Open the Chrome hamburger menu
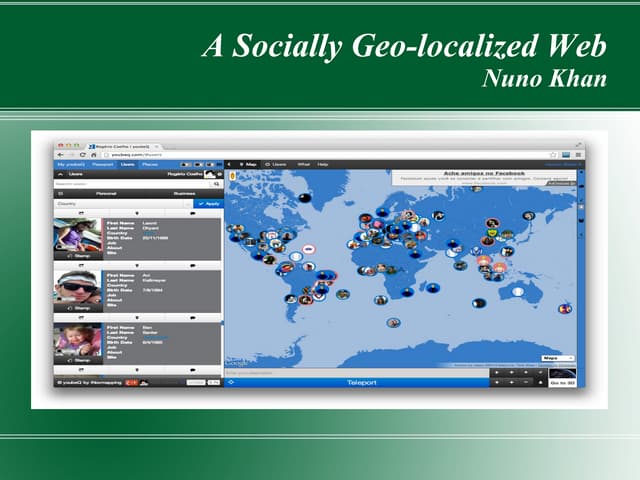This screenshot has width=640, height=480. point(577,155)
